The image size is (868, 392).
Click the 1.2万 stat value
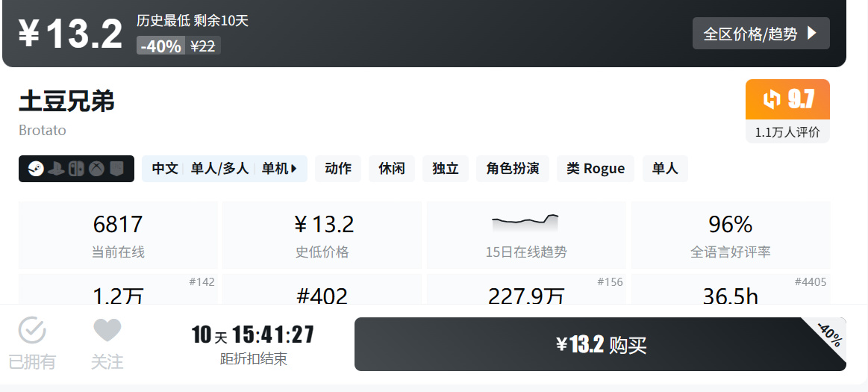[118, 296]
